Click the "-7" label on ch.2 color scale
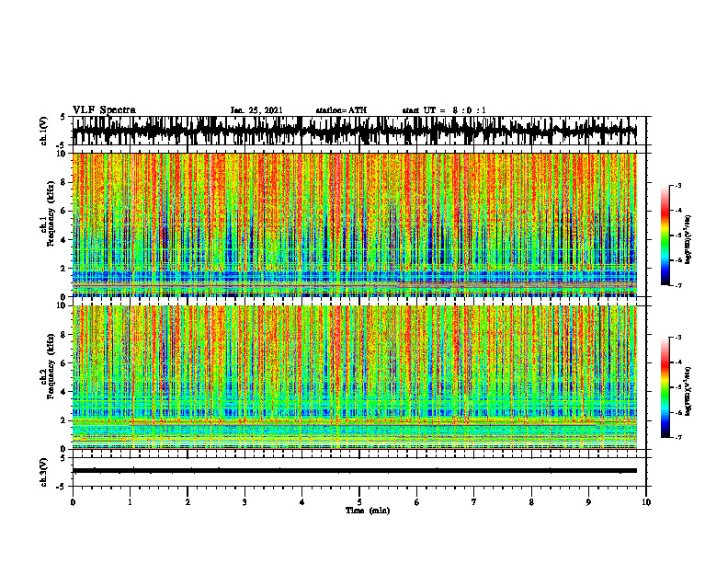This screenshot has height=563, width=728. click(x=678, y=437)
